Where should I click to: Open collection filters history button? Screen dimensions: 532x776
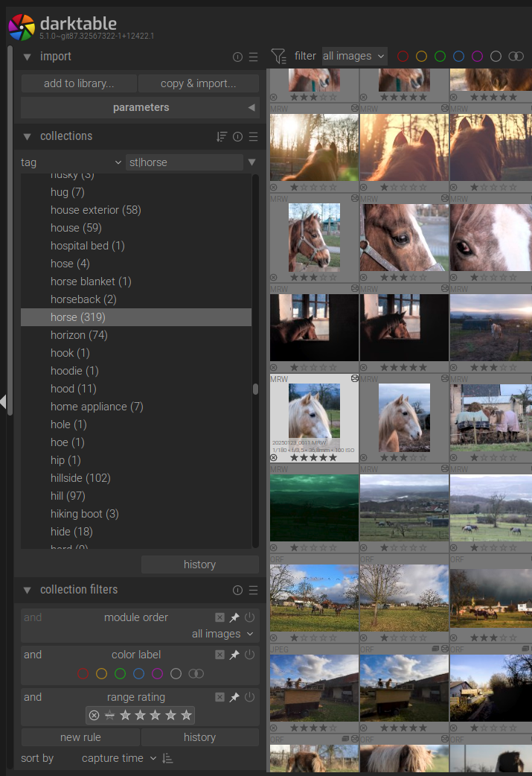199,737
